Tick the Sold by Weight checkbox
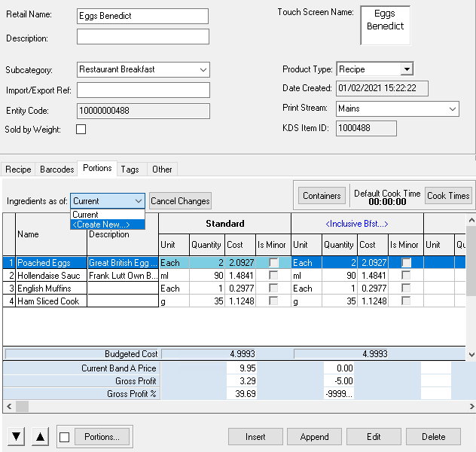 click(x=81, y=130)
